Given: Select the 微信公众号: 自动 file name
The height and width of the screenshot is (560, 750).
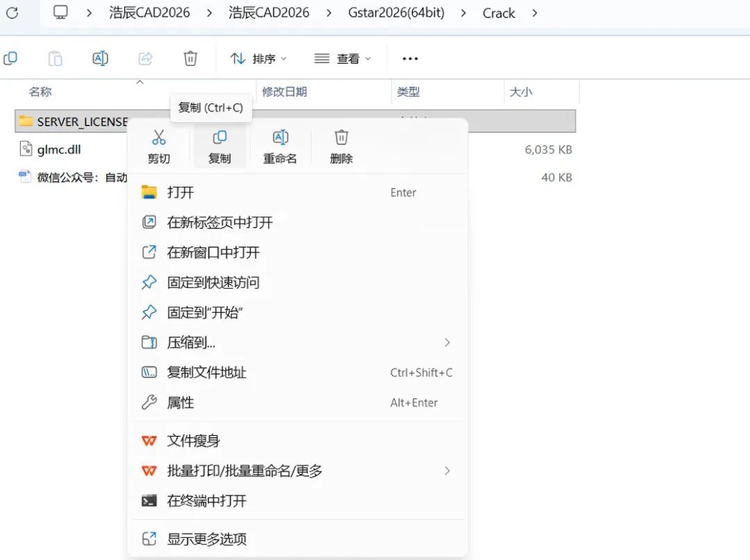Looking at the screenshot, I should (82, 177).
